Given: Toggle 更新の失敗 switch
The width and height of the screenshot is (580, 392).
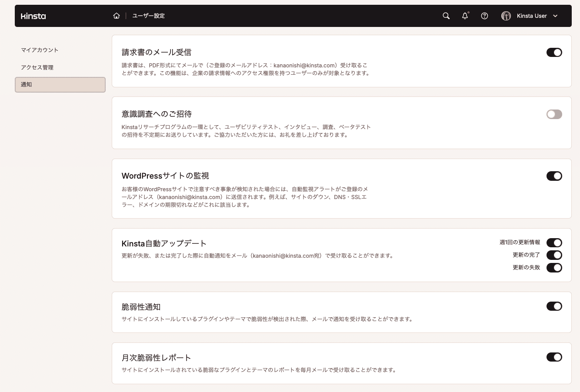Looking at the screenshot, I should pyautogui.click(x=554, y=268).
